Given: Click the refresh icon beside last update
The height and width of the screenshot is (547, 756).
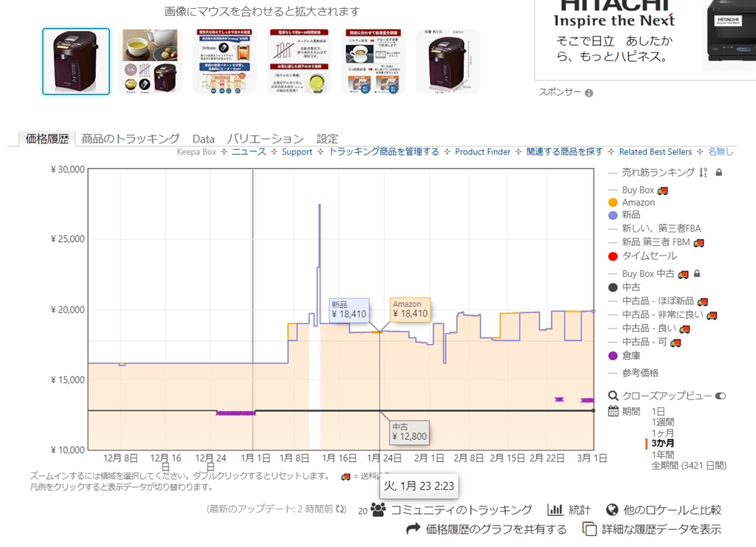Looking at the screenshot, I should point(341,509).
